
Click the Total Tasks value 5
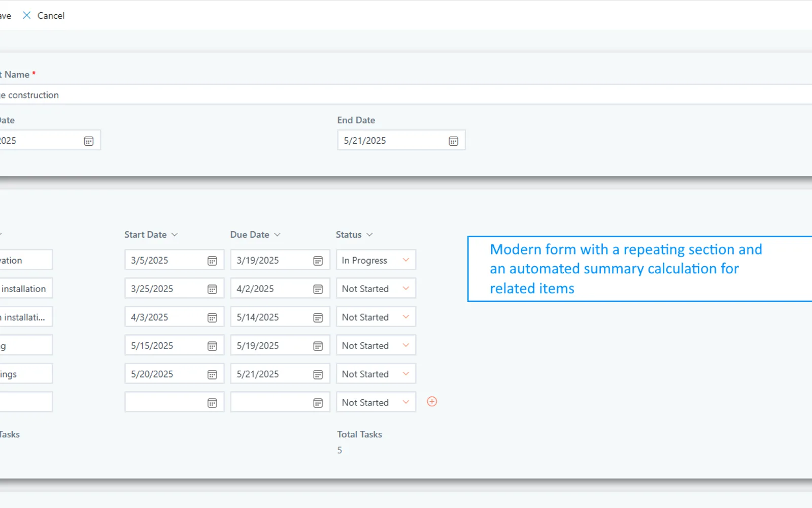340,450
